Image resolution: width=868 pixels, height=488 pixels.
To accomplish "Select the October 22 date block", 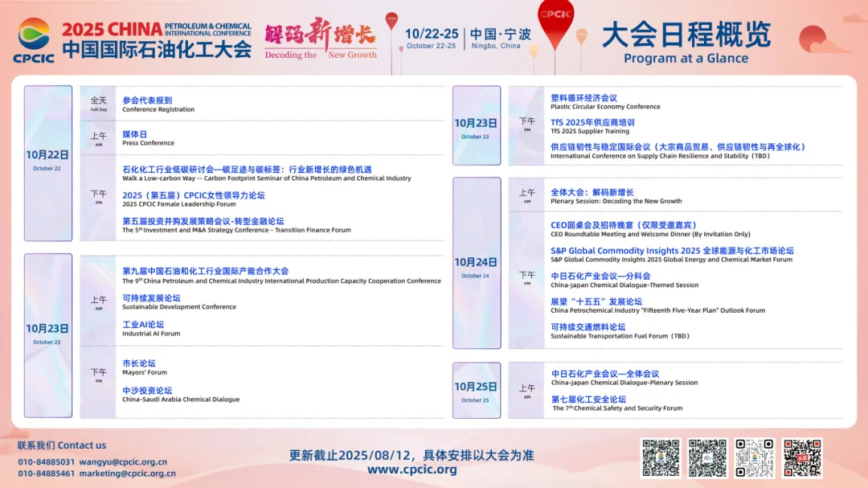I will [x=48, y=163].
